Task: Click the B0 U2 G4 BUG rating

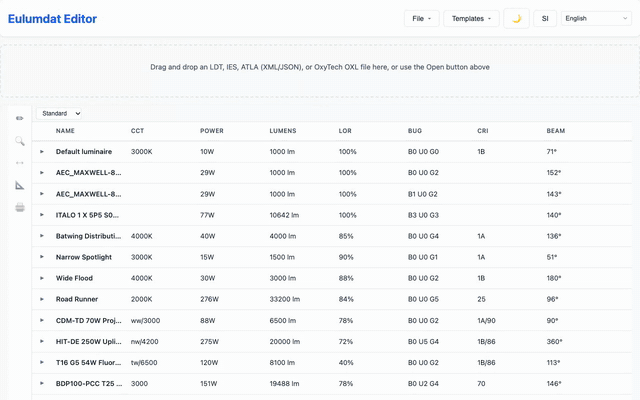Action: [x=423, y=384]
